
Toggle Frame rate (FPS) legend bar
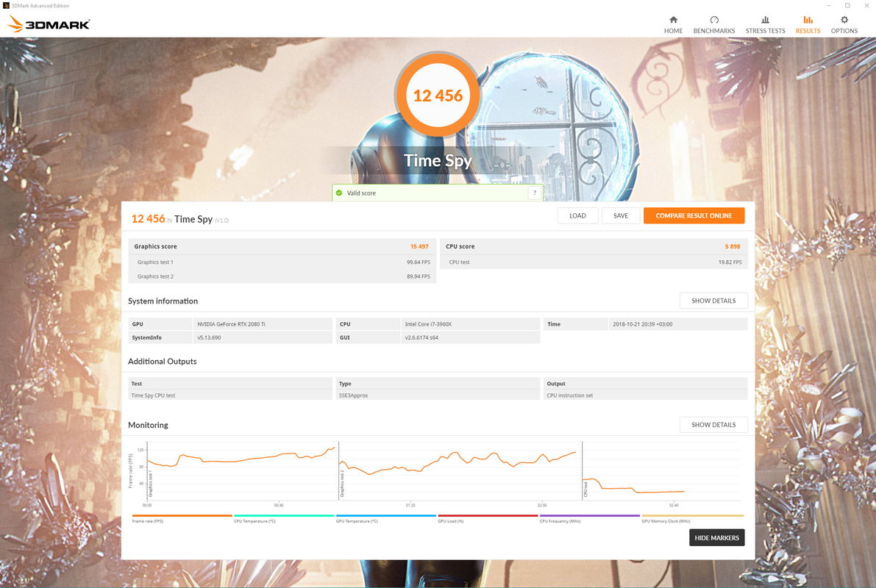[x=182, y=515]
